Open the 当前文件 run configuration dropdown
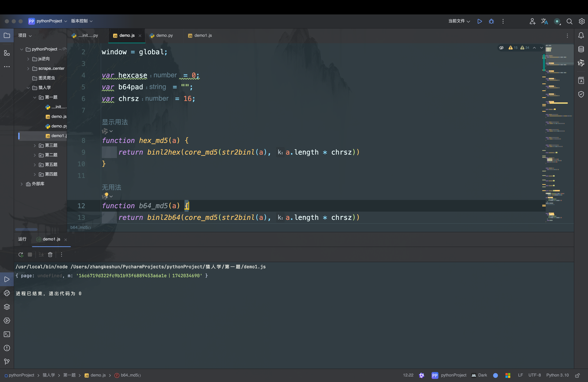Screen dimensions: 588x382 coord(459,21)
